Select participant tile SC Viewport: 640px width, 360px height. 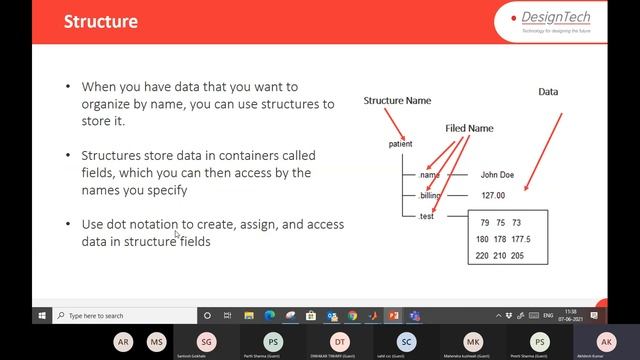click(x=406, y=342)
